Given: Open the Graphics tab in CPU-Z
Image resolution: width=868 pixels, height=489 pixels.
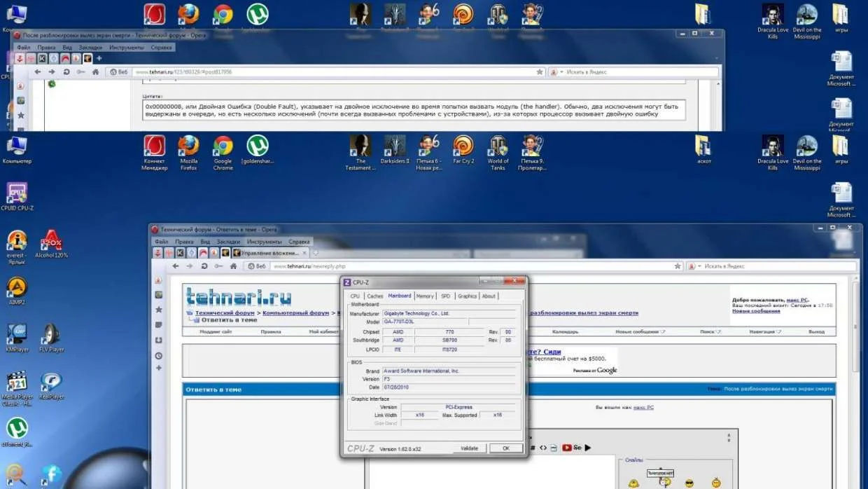Looking at the screenshot, I should (x=467, y=296).
